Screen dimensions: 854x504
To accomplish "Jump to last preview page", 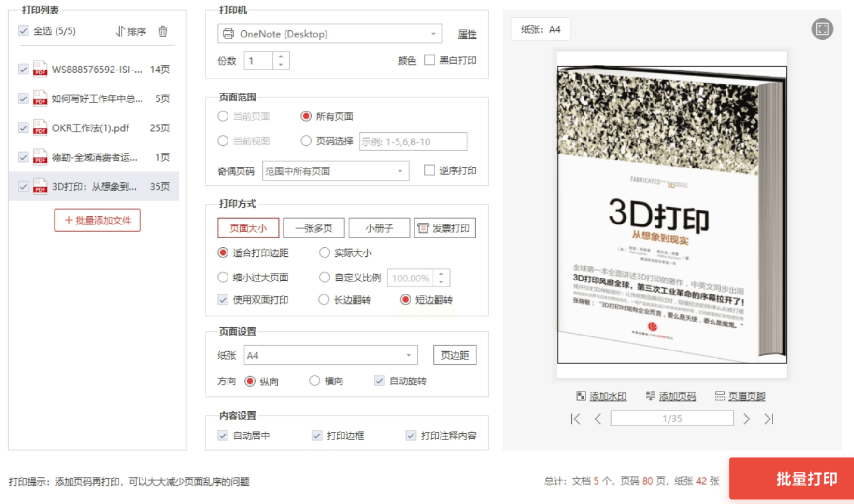I will pyautogui.click(x=769, y=419).
